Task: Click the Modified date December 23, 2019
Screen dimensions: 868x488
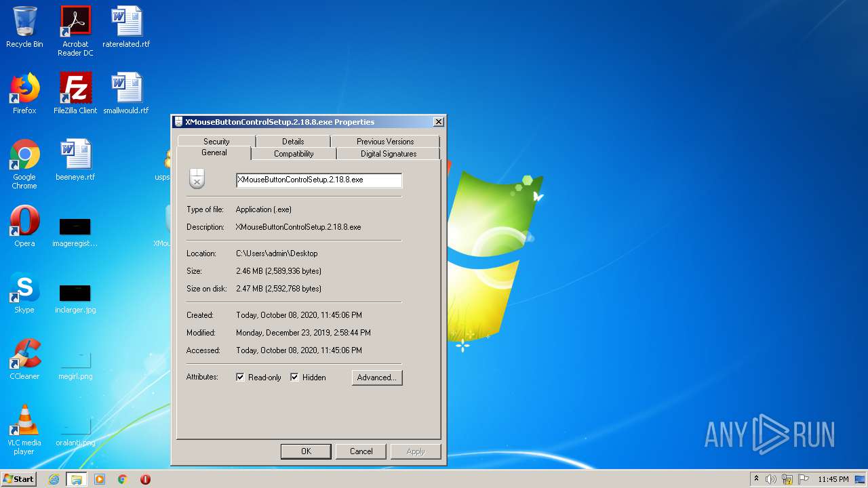Action: pyautogui.click(x=303, y=333)
